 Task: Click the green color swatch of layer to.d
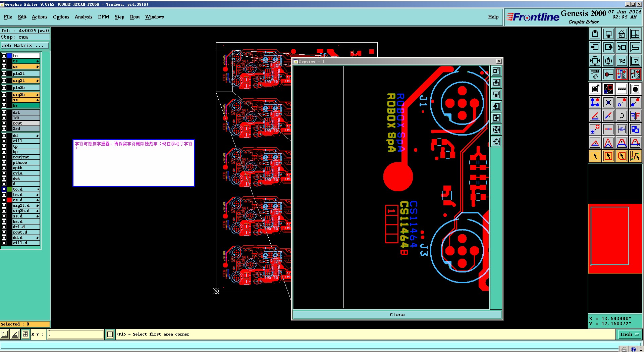(x=9, y=189)
